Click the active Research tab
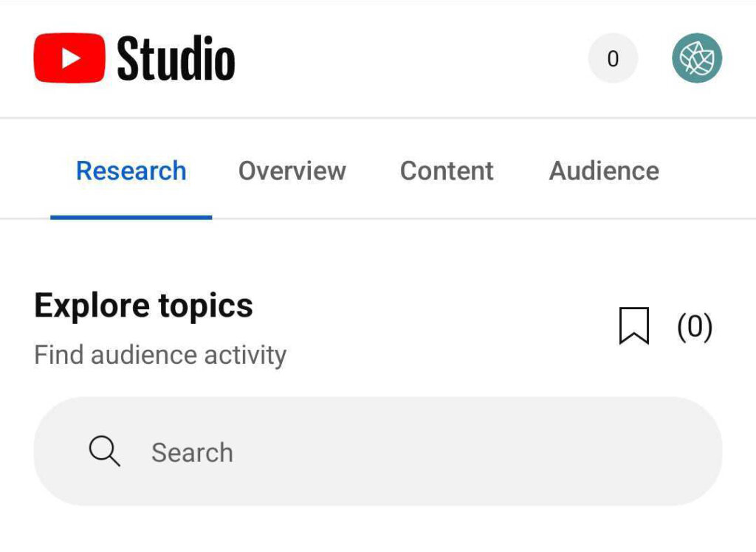The width and height of the screenshot is (756, 552). pos(131,170)
